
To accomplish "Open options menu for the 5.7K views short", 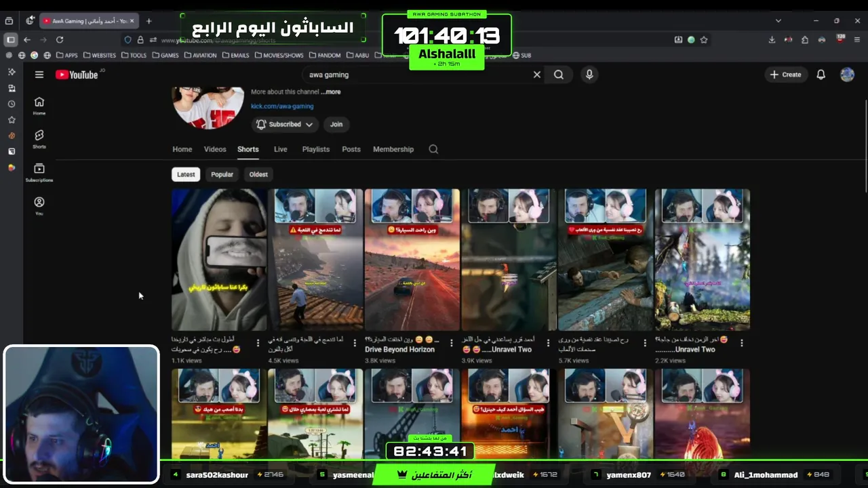I will (x=645, y=344).
